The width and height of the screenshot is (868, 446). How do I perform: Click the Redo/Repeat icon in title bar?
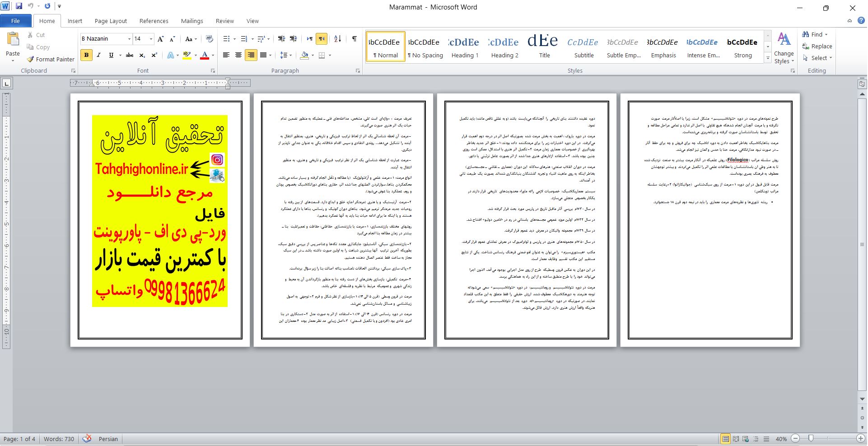click(47, 6)
